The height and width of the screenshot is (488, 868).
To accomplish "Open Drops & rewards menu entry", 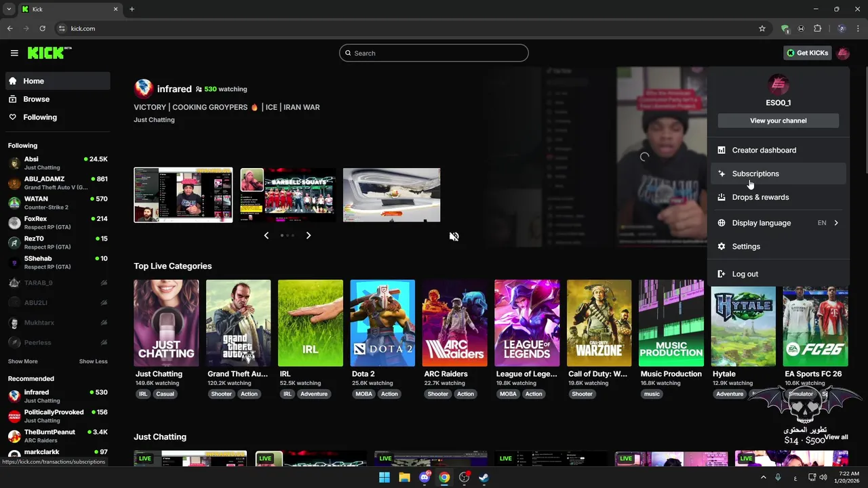I will (778, 197).
